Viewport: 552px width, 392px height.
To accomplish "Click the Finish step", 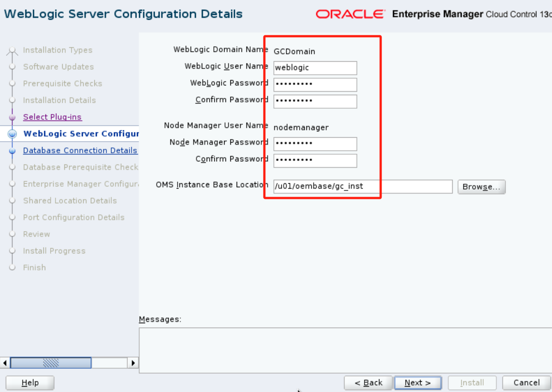I will [34, 268].
